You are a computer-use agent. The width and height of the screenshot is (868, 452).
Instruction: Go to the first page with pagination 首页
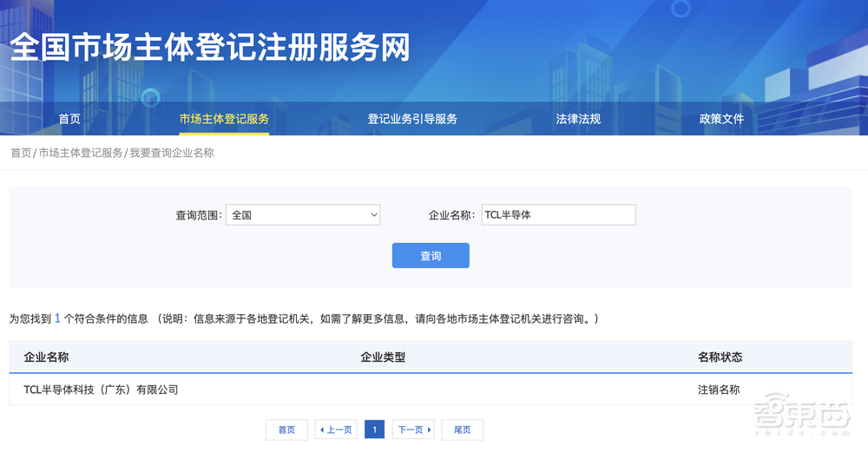(286, 429)
